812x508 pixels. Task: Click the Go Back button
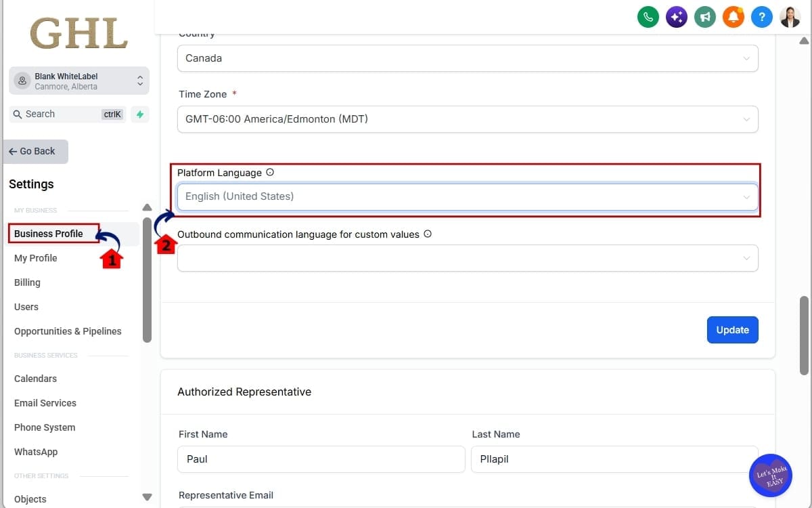(36, 152)
